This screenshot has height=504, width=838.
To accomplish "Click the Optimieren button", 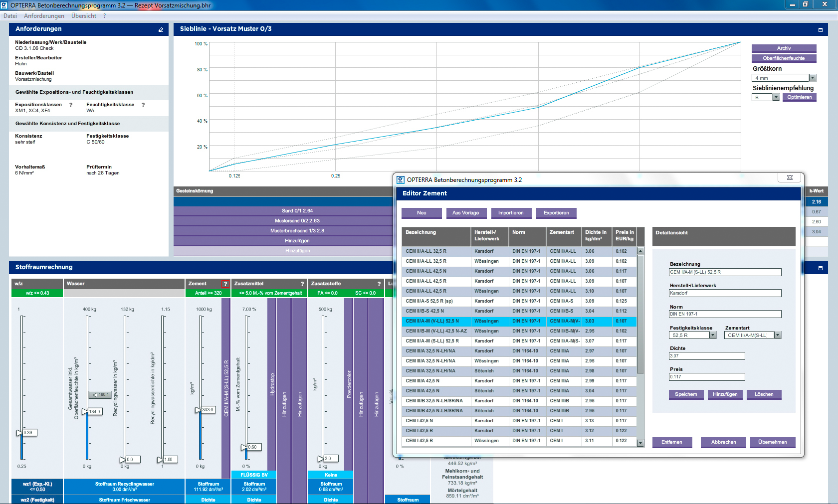I will (x=799, y=97).
